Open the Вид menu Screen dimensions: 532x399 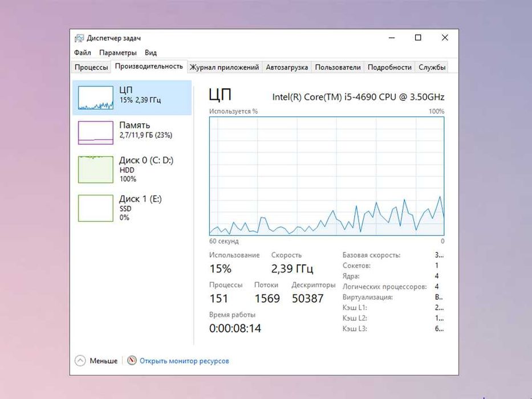point(151,52)
